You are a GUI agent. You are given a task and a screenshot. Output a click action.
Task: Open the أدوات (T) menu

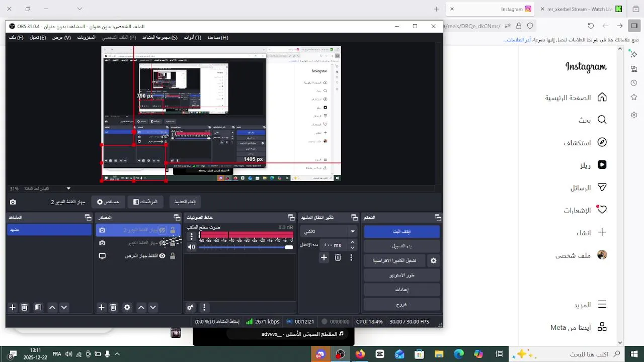coord(192,37)
